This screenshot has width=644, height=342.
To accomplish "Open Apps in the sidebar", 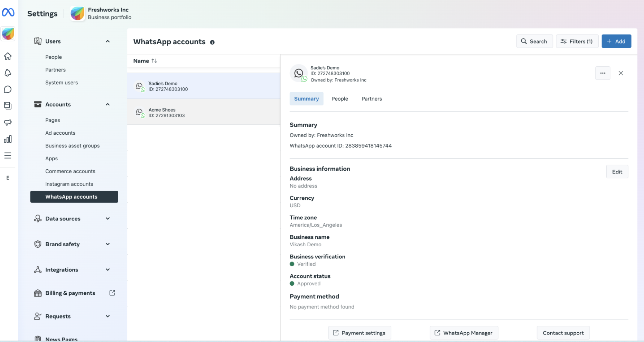I will [x=52, y=159].
